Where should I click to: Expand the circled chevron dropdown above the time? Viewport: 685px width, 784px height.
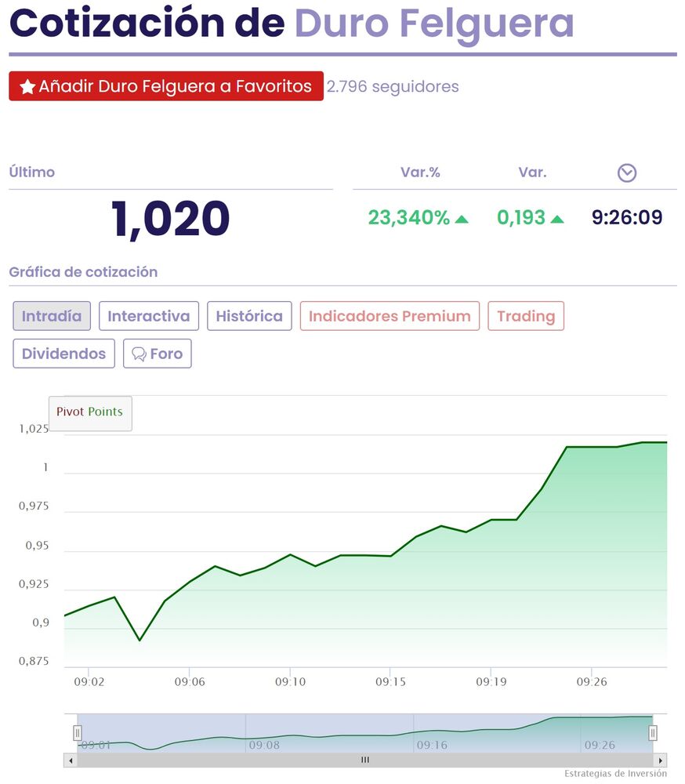click(x=627, y=173)
